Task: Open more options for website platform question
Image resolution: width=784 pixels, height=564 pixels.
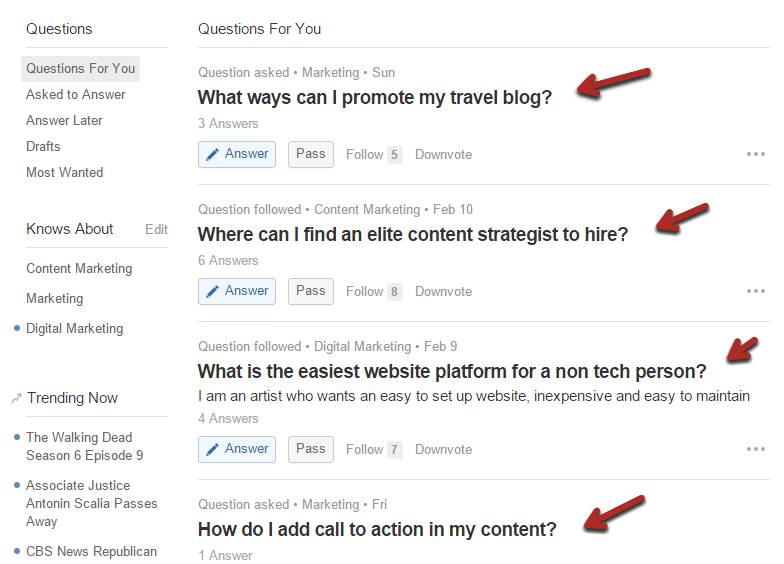Action: [756, 449]
